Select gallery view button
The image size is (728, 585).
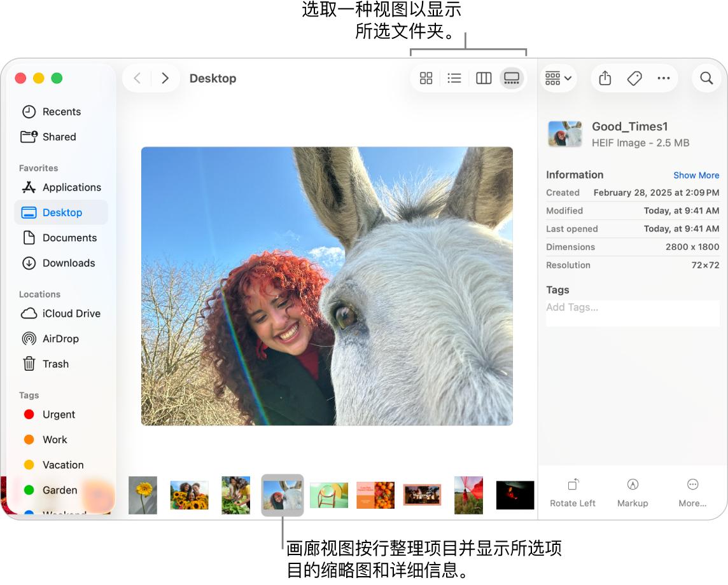tap(512, 78)
